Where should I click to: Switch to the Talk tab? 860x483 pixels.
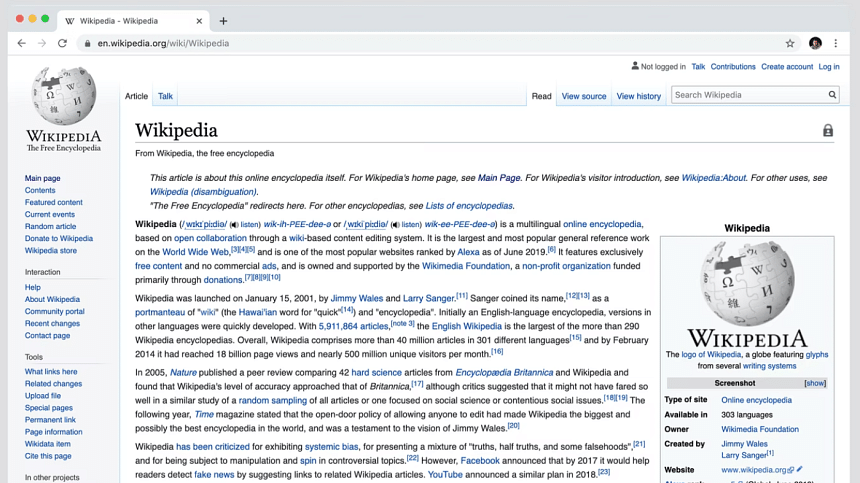(165, 96)
